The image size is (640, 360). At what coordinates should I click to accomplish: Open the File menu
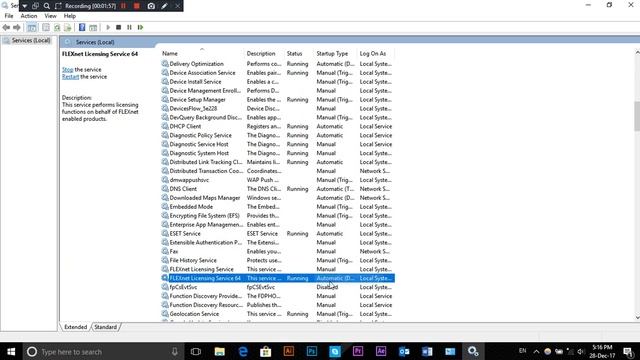(9, 16)
